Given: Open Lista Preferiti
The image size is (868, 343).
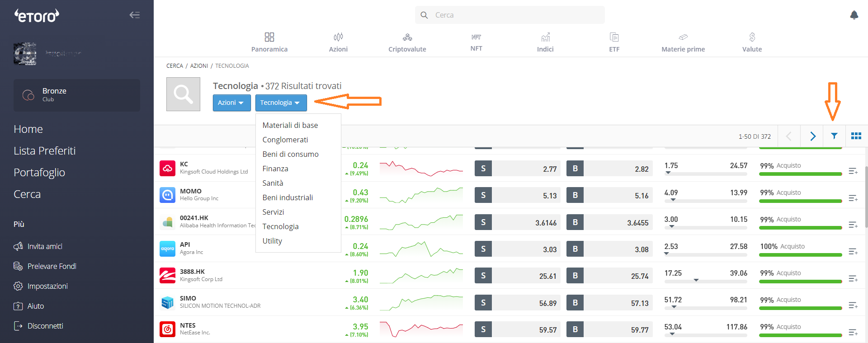Looking at the screenshot, I should tap(45, 151).
